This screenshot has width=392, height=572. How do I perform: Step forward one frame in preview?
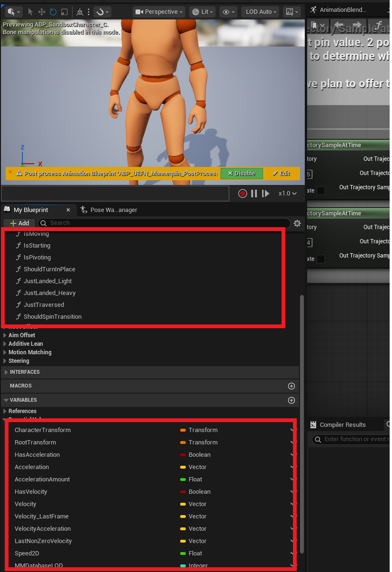coord(265,194)
